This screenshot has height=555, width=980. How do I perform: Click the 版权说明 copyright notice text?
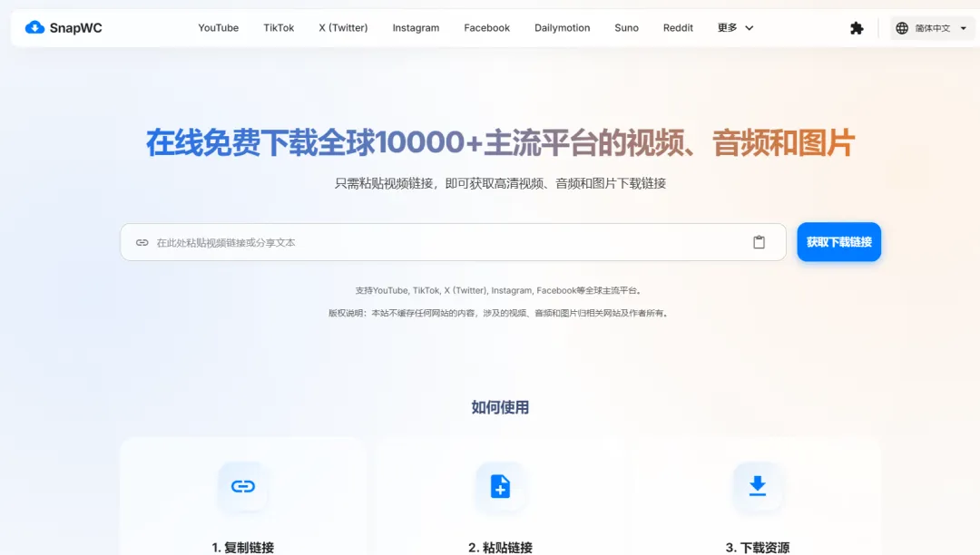(499, 314)
